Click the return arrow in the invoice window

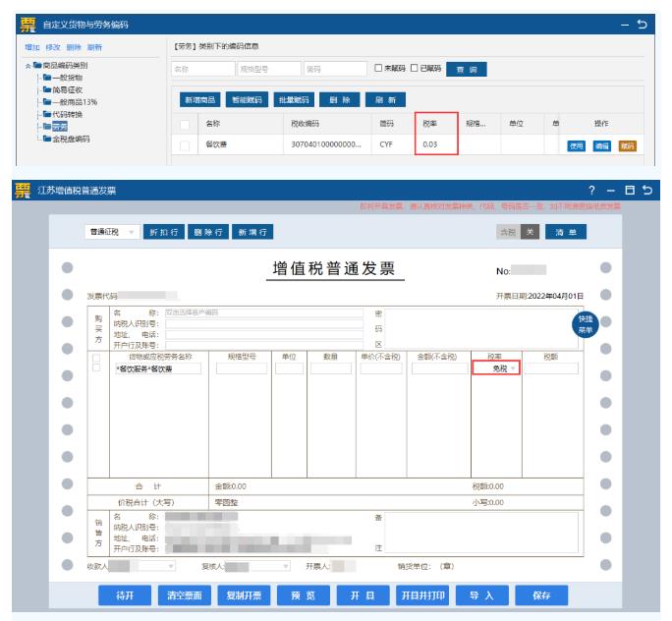click(x=646, y=190)
